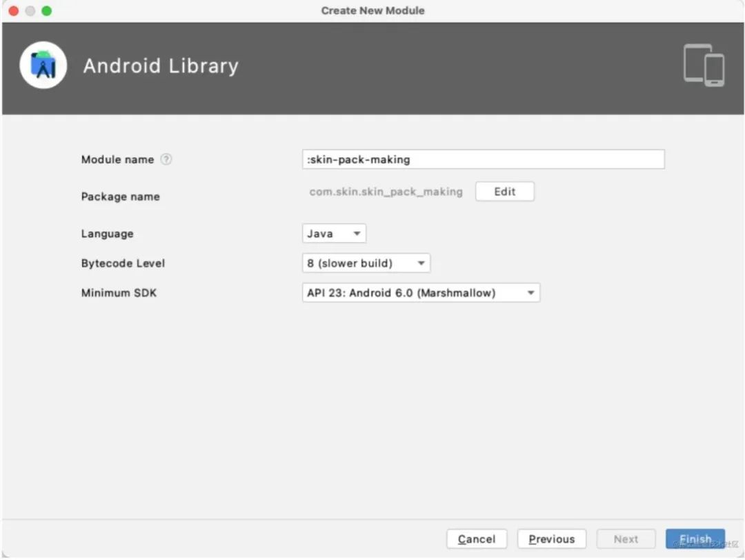Click the disabled Next button
This screenshot has width=745, height=560.
(626, 539)
